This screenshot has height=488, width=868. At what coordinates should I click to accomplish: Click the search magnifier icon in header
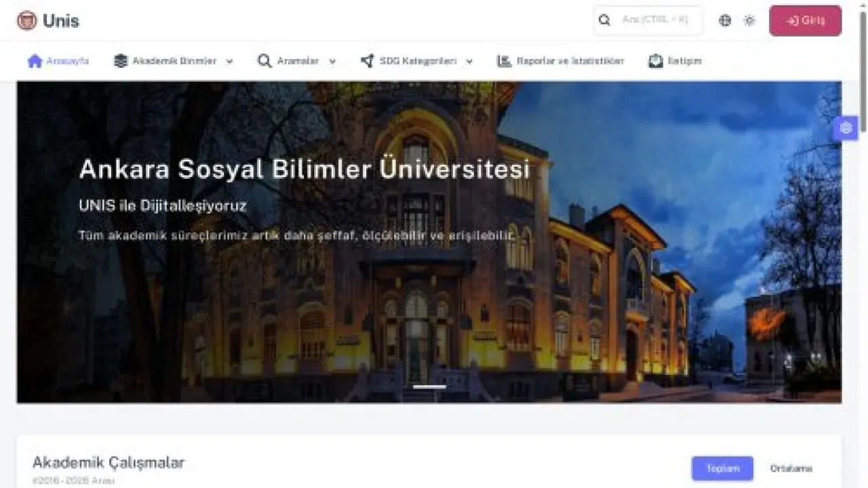point(604,20)
